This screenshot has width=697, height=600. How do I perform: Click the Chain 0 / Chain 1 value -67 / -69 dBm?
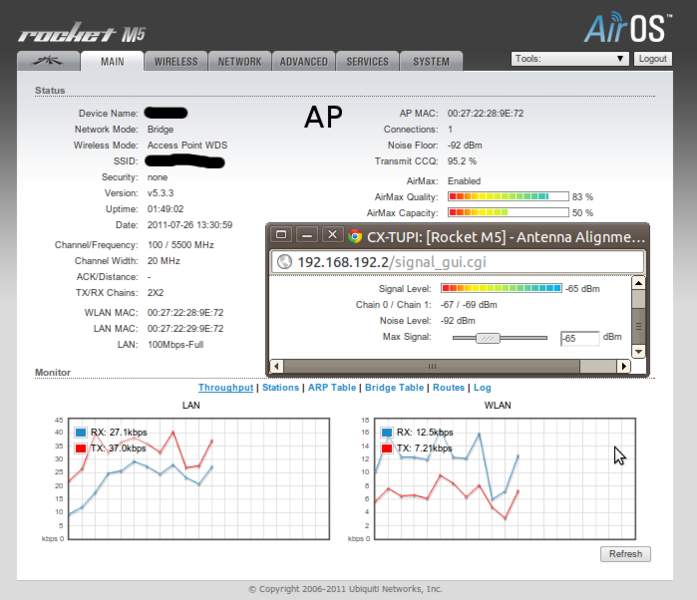pyautogui.click(x=469, y=304)
